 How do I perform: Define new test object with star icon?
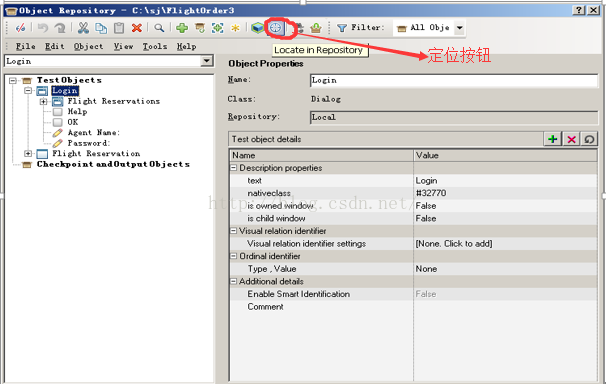(235, 28)
